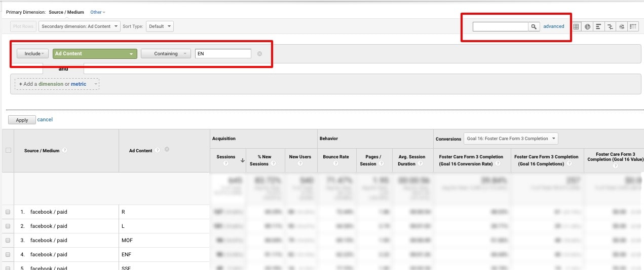Image resolution: width=644 pixels, height=270 pixels.
Task: Tick the select-all rows checkbox
Action: point(8,150)
